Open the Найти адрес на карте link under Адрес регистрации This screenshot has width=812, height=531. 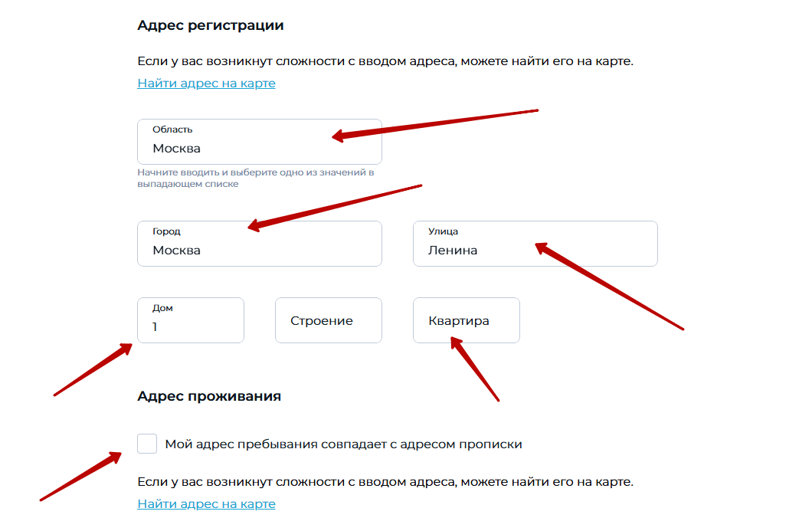pyautogui.click(x=206, y=84)
